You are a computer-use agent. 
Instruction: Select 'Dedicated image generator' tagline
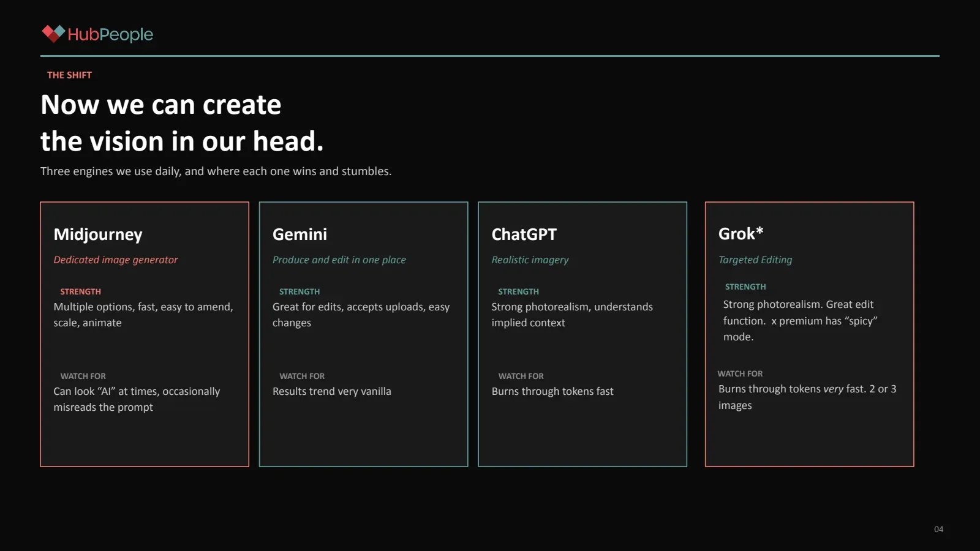click(116, 260)
